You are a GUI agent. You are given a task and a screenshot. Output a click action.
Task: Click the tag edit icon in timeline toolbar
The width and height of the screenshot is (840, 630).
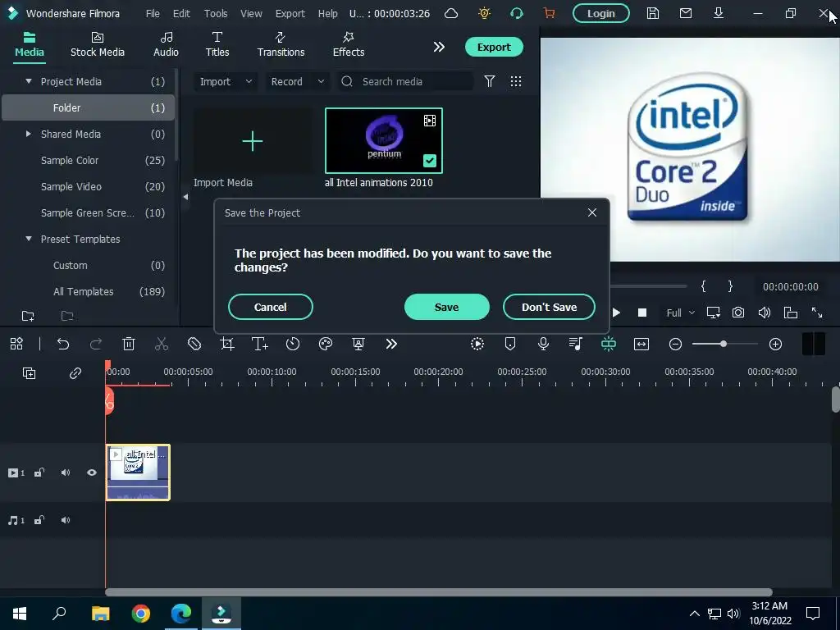[x=194, y=344]
